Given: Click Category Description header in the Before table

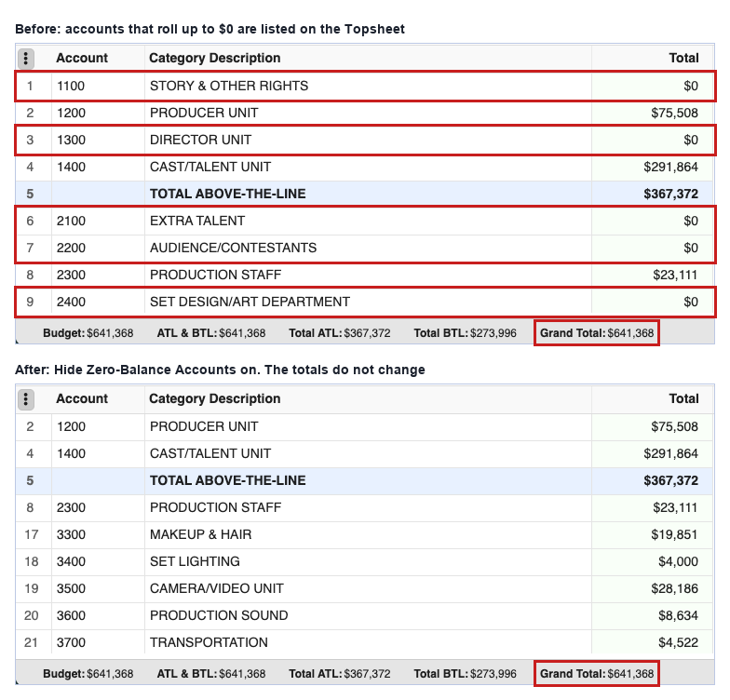Looking at the screenshot, I should click(x=214, y=58).
